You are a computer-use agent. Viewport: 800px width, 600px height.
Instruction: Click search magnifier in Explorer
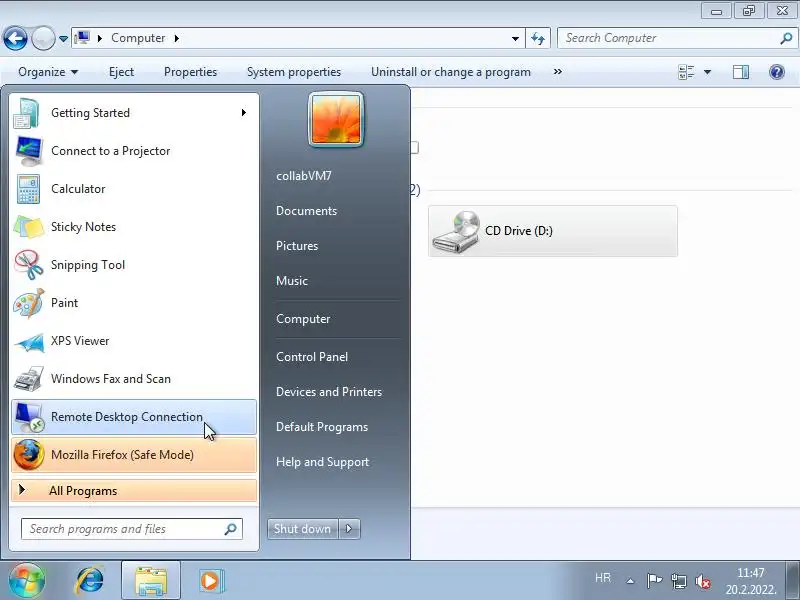[786, 38]
